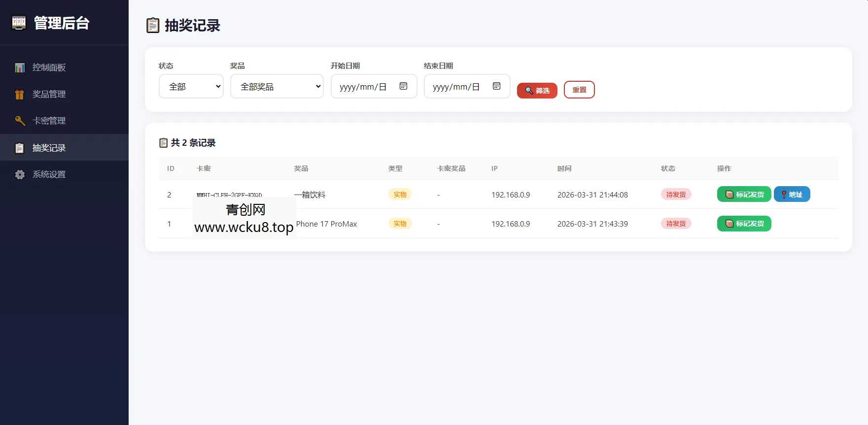Mark the 一箱饮料 record as shipped
Image resolution: width=868 pixels, height=425 pixels.
[744, 195]
